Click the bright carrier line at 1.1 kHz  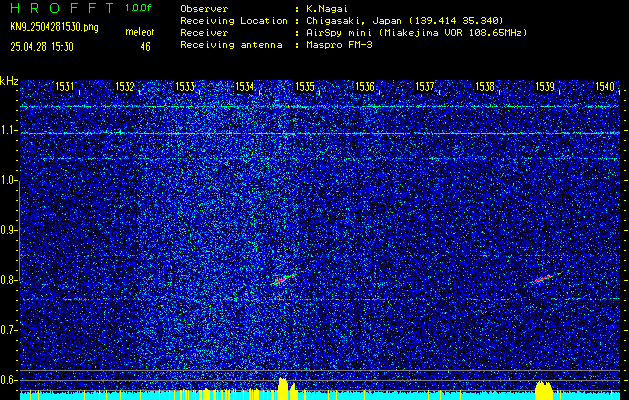click(320, 133)
